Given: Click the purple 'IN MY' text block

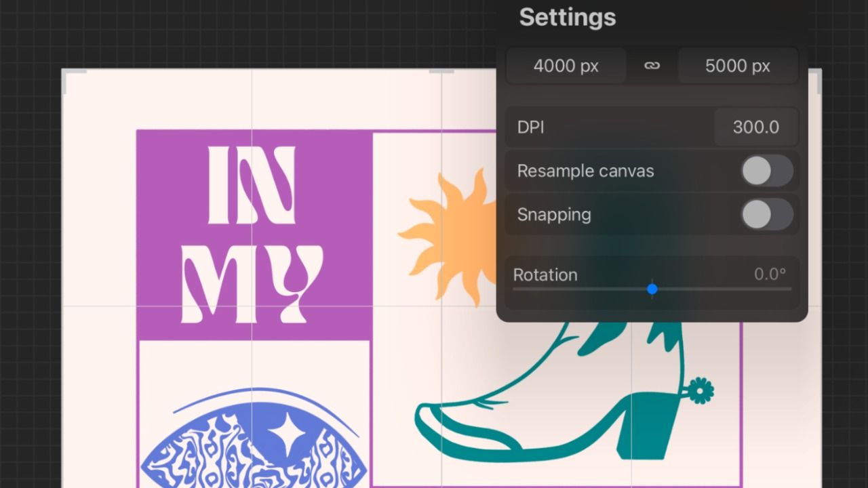Looking at the screenshot, I should [x=254, y=230].
